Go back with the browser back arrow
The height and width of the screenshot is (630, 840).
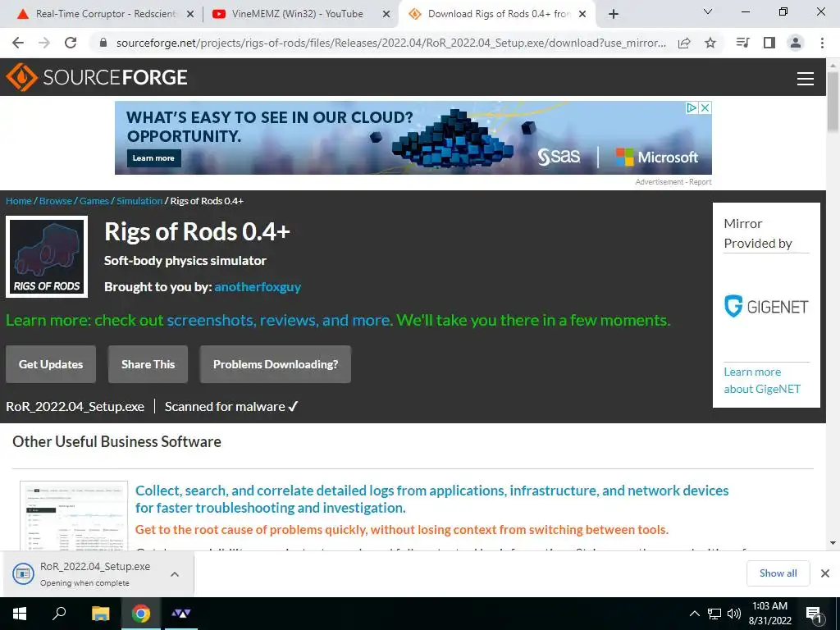pos(18,43)
